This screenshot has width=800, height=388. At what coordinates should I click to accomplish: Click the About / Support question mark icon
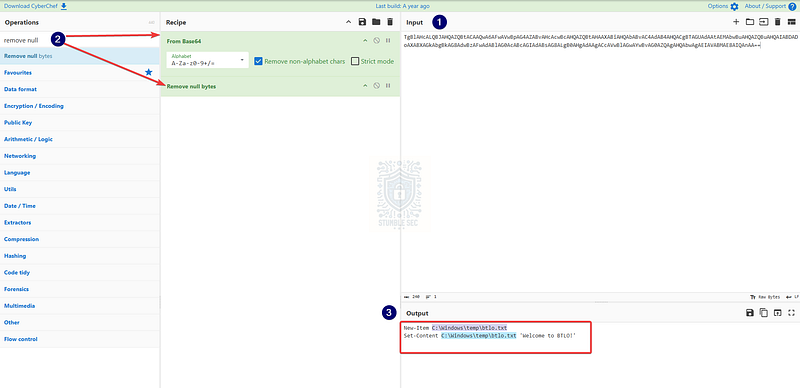click(x=792, y=6)
